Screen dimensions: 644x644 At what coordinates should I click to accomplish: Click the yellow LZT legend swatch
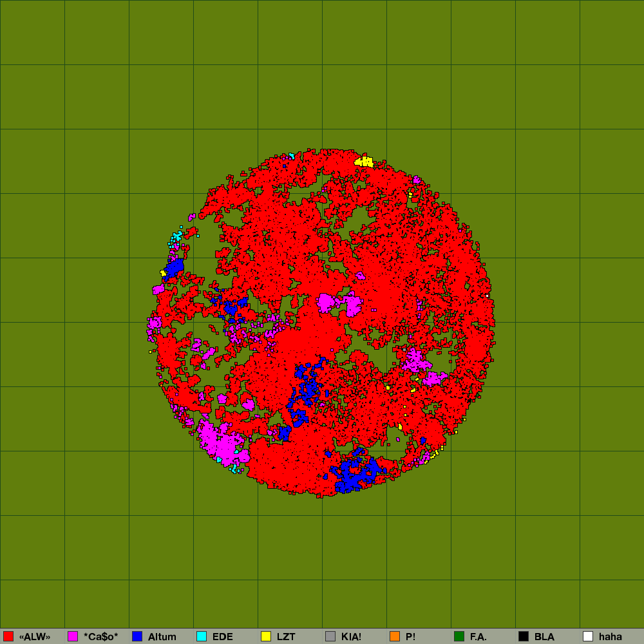click(266, 636)
